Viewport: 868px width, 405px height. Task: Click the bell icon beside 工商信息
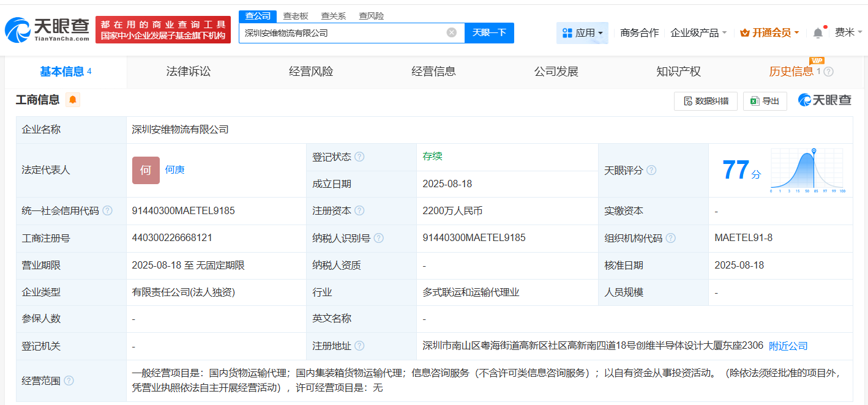73,100
